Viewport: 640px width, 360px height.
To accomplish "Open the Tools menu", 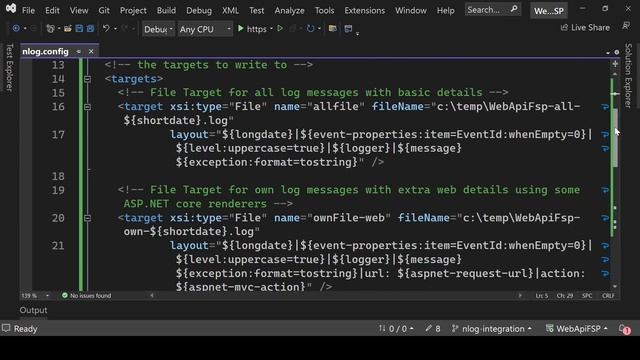I will point(324,10).
